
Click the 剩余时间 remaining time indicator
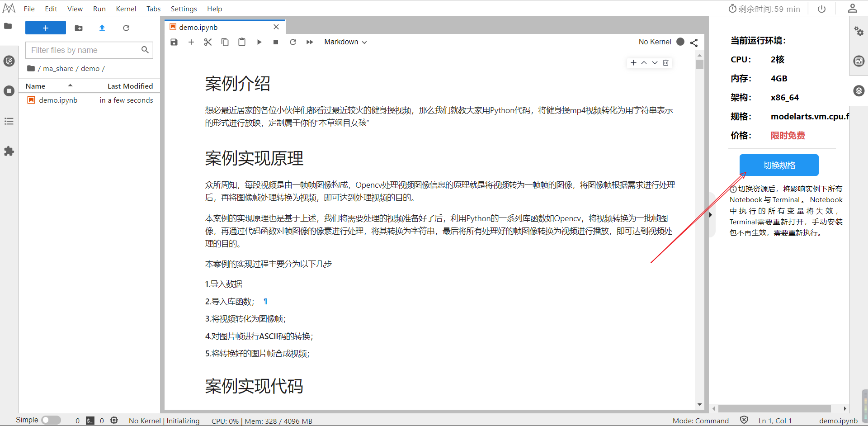[x=764, y=9]
